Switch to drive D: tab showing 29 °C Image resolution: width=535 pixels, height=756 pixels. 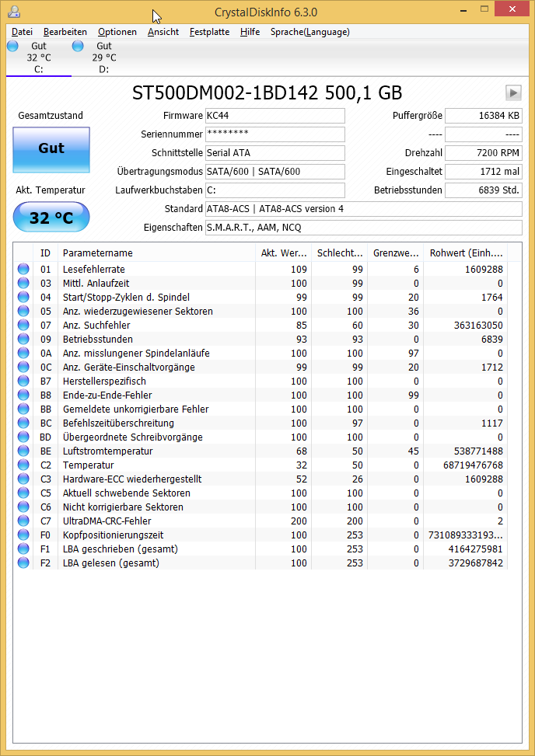[x=103, y=57]
